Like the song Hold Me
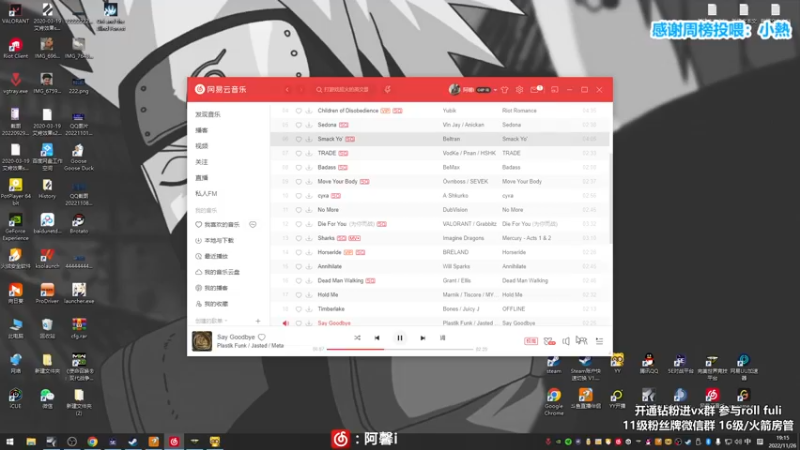This screenshot has width=800, height=450. (299, 295)
